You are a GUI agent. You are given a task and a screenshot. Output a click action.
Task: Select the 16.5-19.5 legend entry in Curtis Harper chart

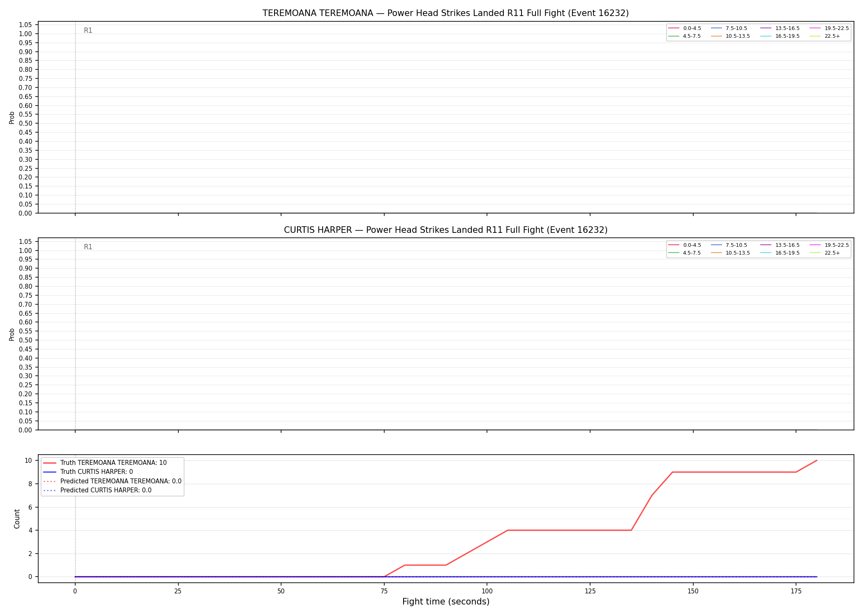tap(780, 253)
